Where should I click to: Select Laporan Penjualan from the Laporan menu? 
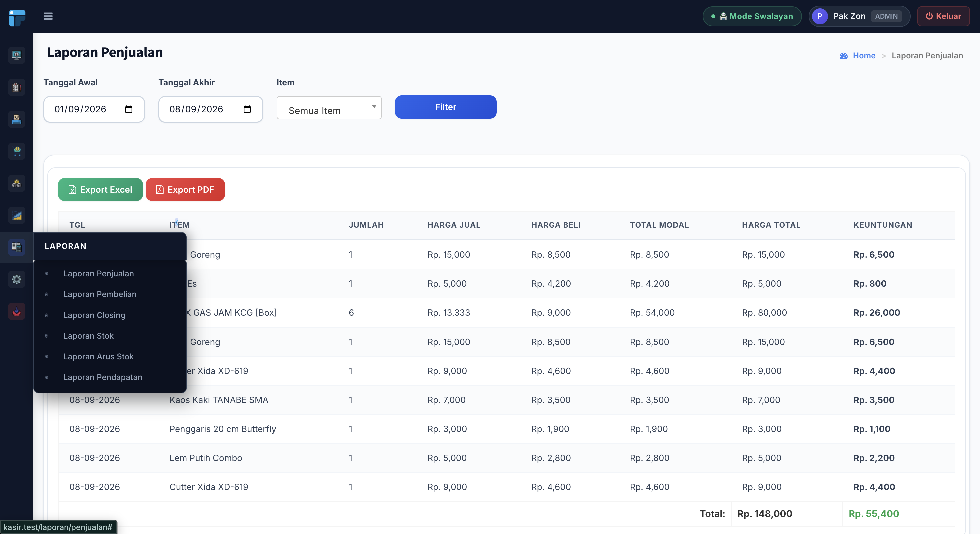pos(98,273)
